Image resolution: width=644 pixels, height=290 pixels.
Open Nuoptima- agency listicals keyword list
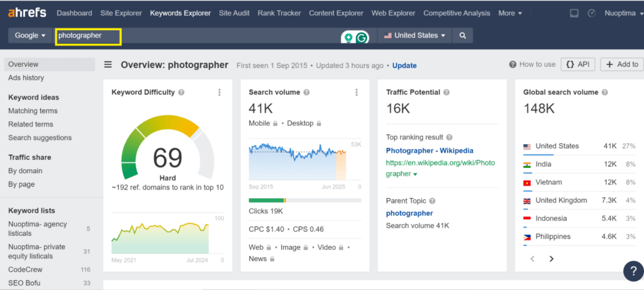(x=37, y=229)
